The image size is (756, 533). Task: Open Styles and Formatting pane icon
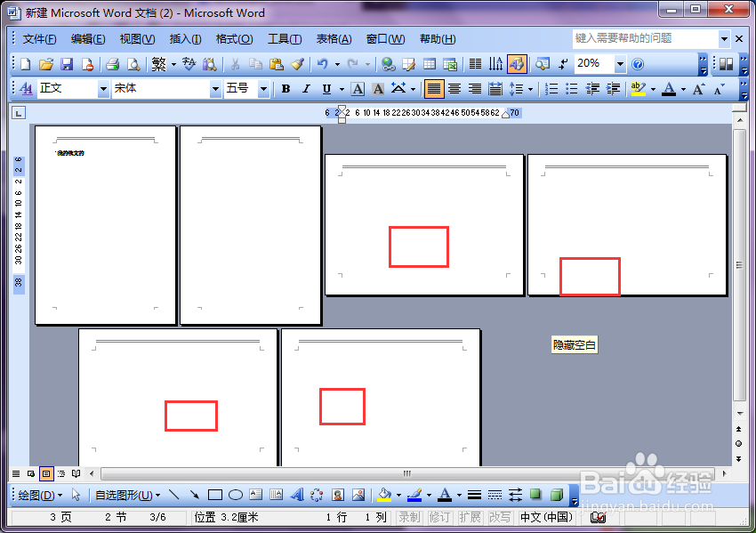pyautogui.click(x=26, y=89)
